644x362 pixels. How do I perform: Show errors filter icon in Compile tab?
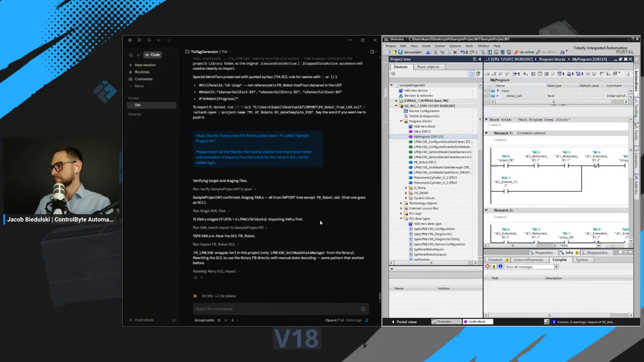tap(488, 266)
